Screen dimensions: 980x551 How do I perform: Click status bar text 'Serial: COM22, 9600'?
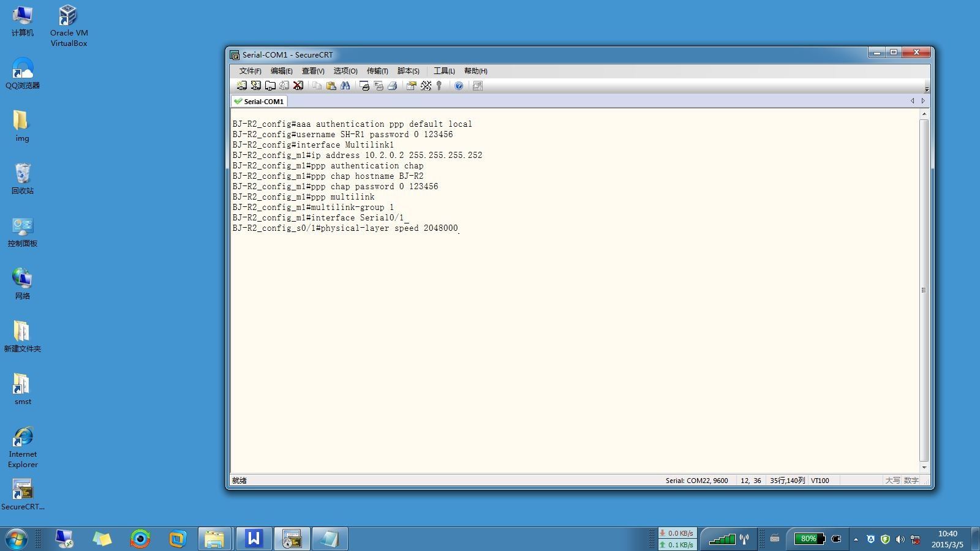click(x=697, y=481)
